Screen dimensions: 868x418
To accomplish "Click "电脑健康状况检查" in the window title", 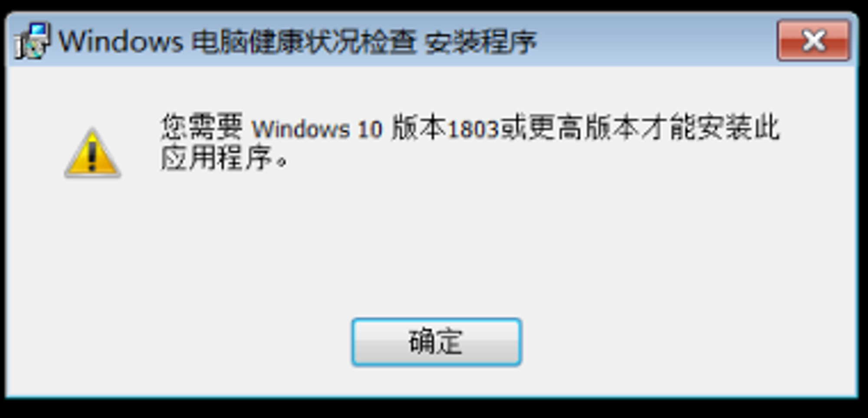I will point(304,42).
